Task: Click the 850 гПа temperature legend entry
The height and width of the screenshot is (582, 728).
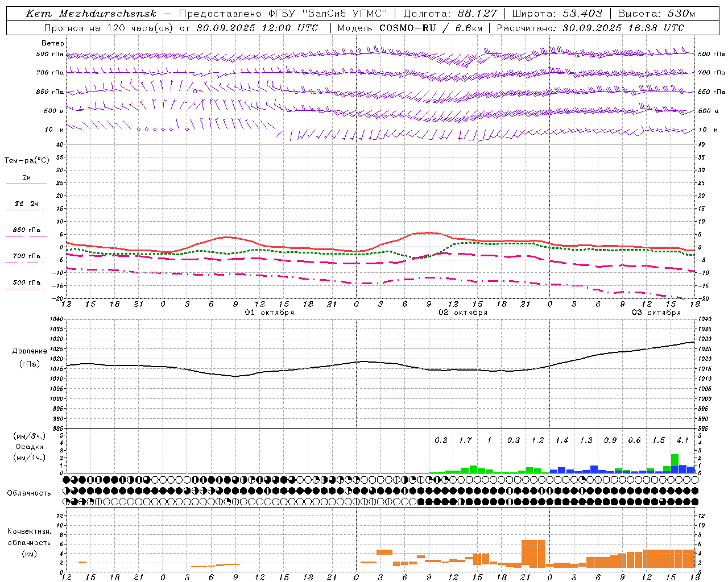Action: pos(27,230)
